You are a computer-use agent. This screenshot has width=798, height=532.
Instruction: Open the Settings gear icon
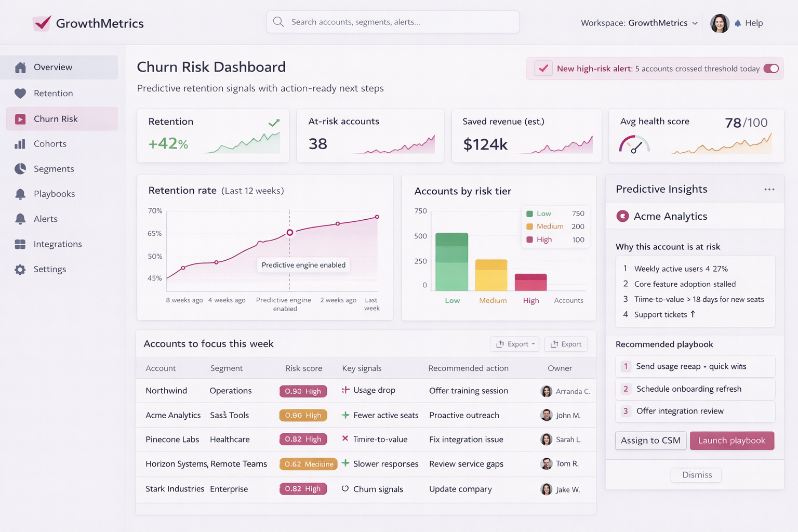pyautogui.click(x=20, y=269)
